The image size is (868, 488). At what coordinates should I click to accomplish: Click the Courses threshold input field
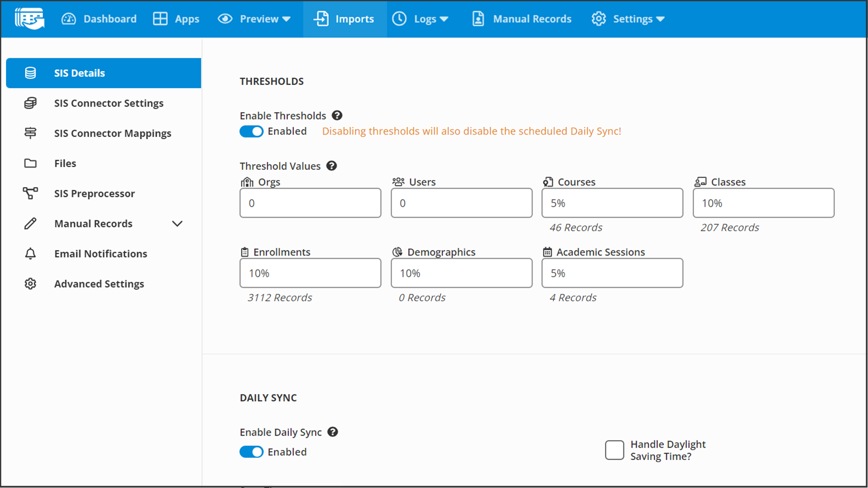[612, 203]
